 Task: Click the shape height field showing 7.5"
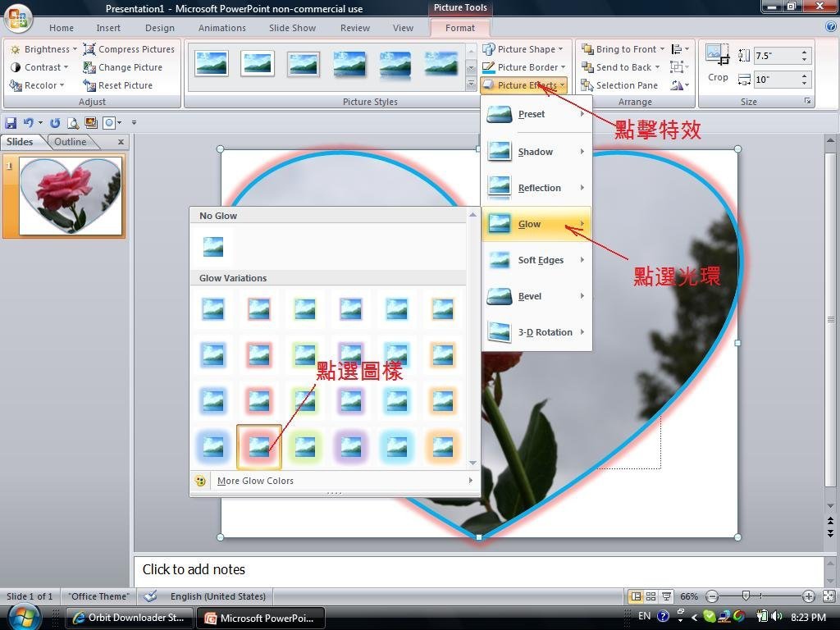777,56
